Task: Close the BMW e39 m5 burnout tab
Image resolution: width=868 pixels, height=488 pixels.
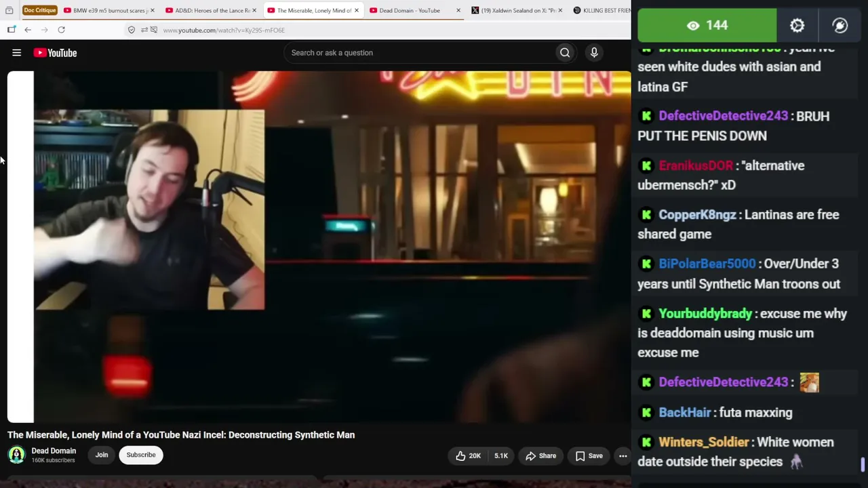Action: click(x=152, y=10)
